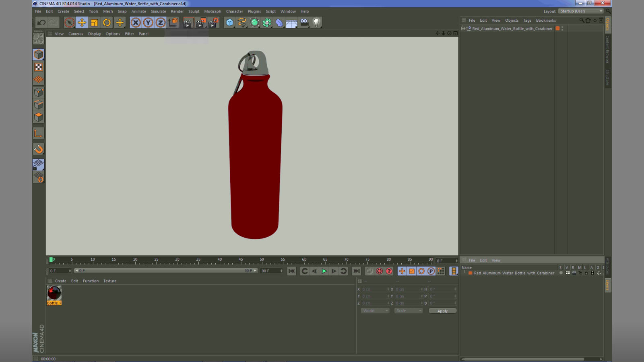
Task: Open viewport Cameras menu
Action: pyautogui.click(x=76, y=34)
